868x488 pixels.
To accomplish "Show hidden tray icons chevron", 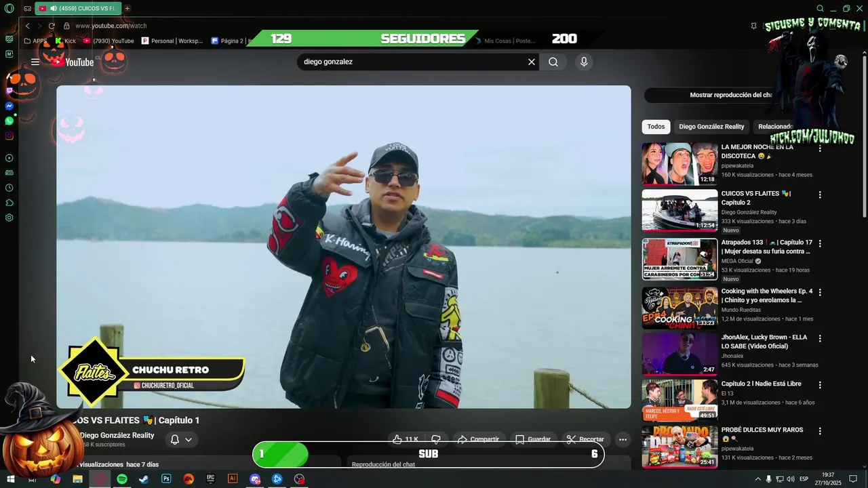I will [x=757, y=479].
